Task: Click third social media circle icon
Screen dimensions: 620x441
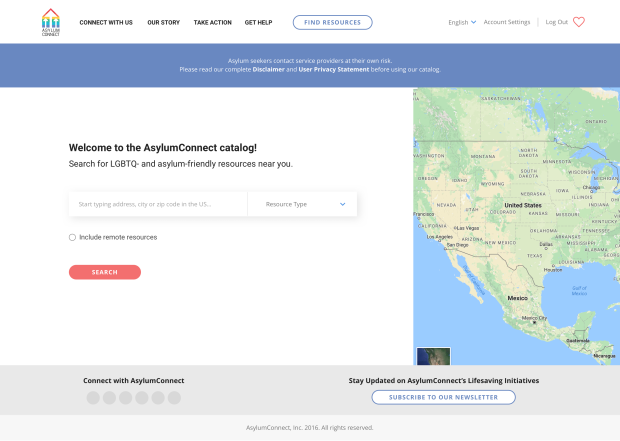Action: (x=126, y=398)
